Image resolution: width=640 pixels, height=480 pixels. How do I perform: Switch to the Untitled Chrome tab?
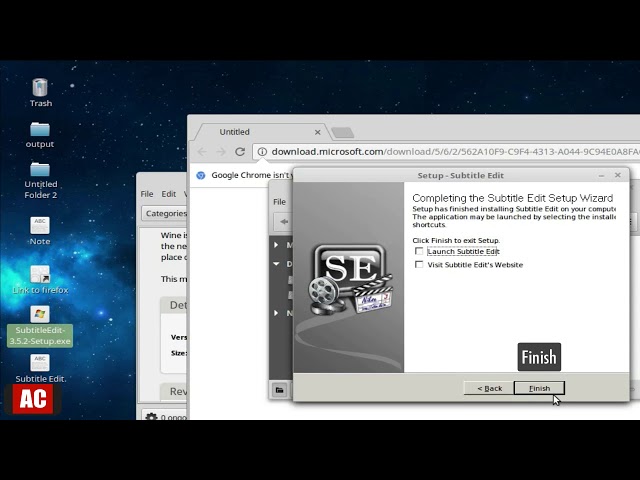(261, 132)
